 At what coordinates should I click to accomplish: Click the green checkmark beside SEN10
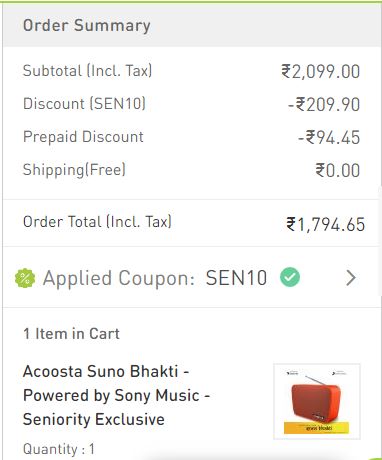click(290, 277)
